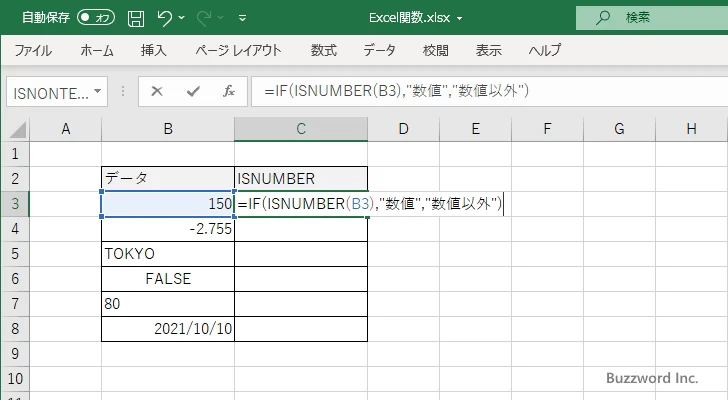Select column A header
Image resolution: width=728 pixels, height=400 pixels.
(x=65, y=129)
